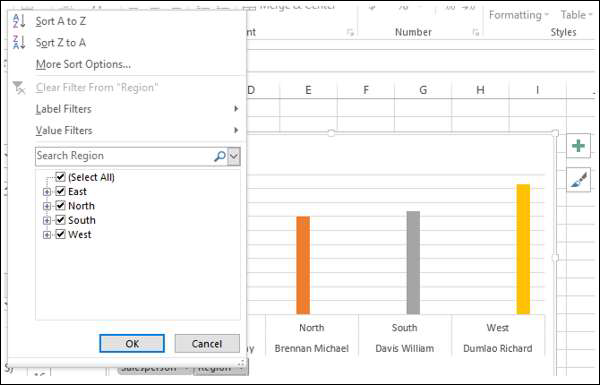Open Format as Table dropdown
The width and height of the screenshot is (600, 385).
click(x=576, y=15)
